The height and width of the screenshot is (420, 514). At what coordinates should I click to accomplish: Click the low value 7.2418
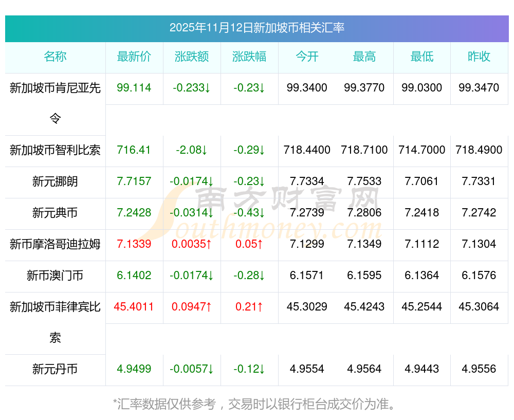click(x=422, y=213)
